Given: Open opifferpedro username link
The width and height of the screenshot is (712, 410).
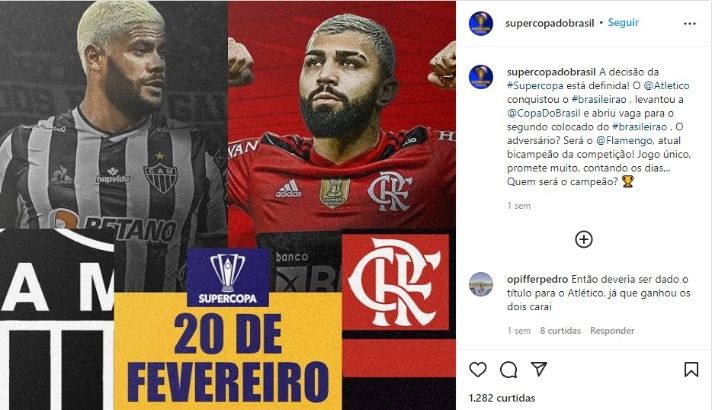Looking at the screenshot, I should click(537, 279).
